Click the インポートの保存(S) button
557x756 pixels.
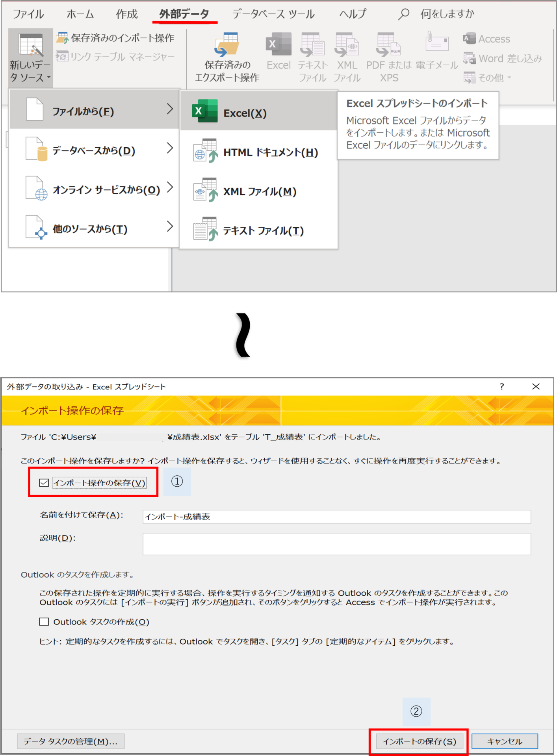coord(420,741)
